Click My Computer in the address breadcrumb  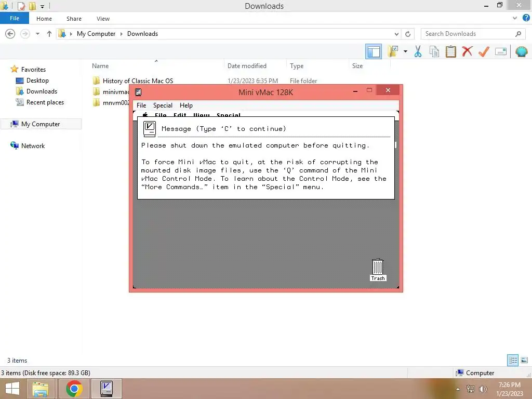tap(96, 34)
